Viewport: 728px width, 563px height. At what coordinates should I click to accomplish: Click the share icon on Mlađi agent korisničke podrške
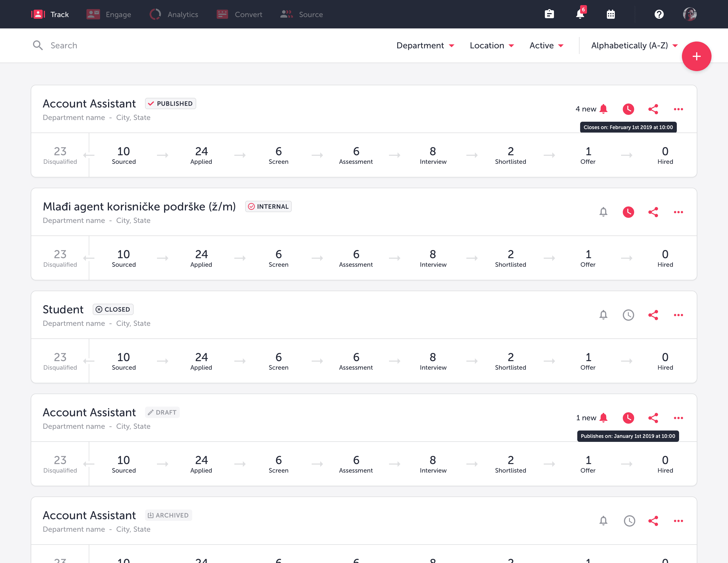pos(653,212)
